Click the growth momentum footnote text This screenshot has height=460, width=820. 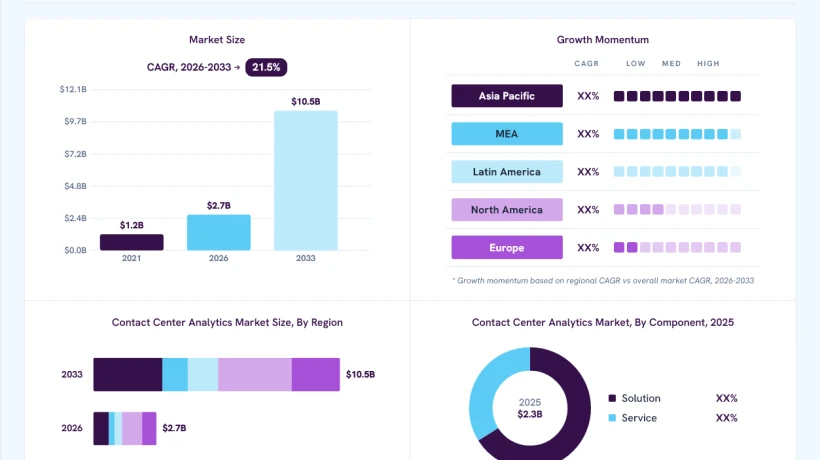[603, 281]
